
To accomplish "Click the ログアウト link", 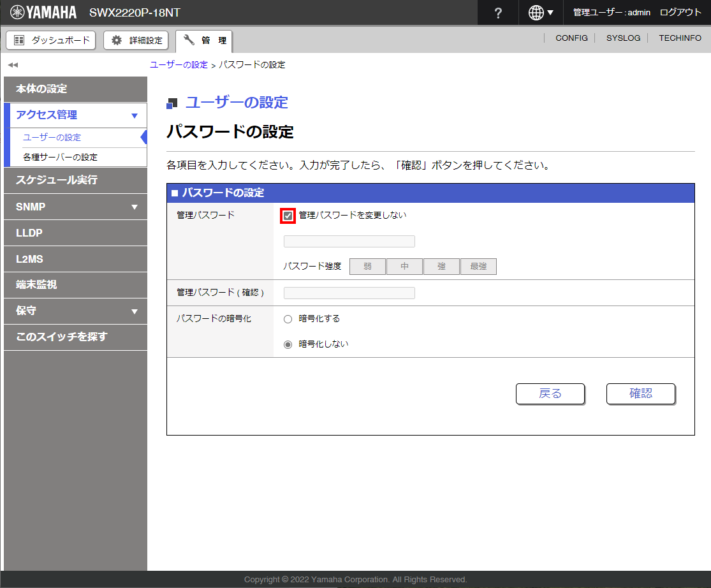I will [680, 13].
